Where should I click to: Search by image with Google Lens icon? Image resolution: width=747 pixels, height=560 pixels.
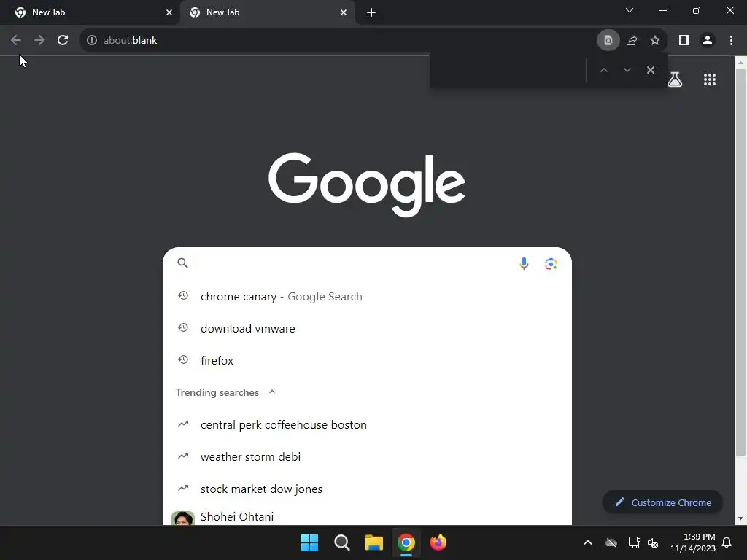point(551,263)
